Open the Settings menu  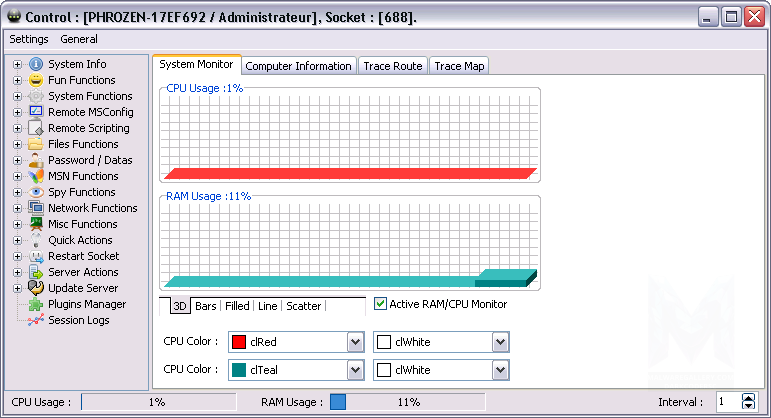pos(29,39)
